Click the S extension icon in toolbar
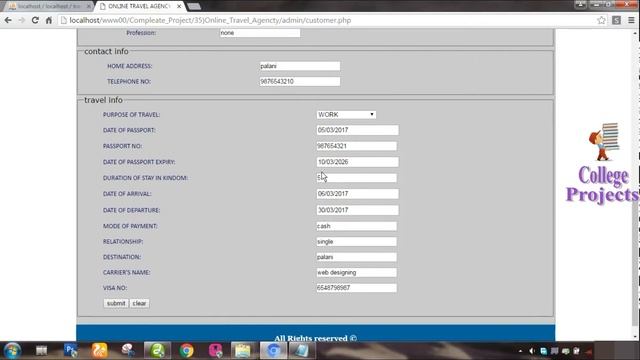 coord(616,20)
